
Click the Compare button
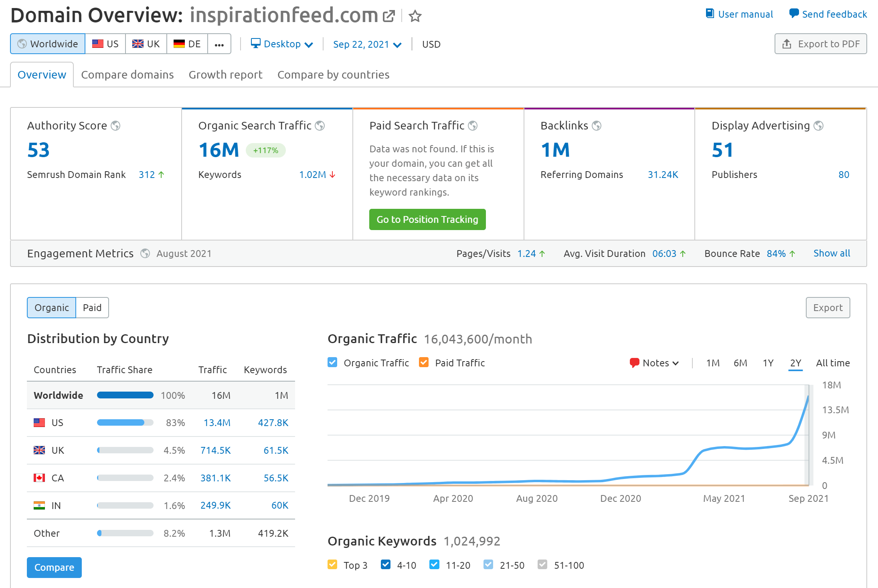point(54,567)
